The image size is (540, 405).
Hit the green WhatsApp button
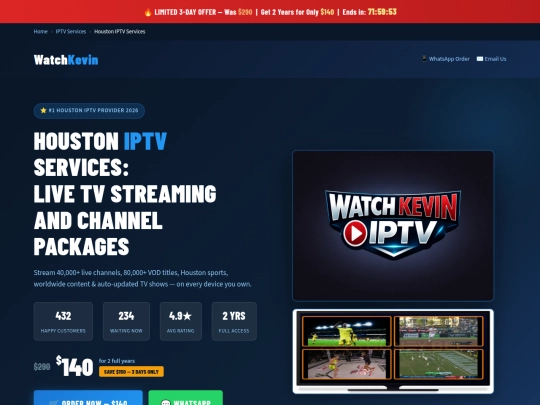coord(186,398)
